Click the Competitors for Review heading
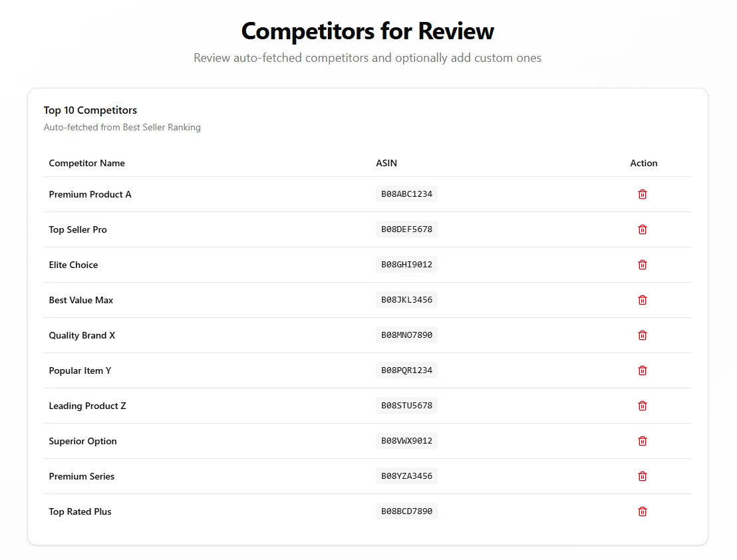The image size is (737, 560). tap(368, 31)
